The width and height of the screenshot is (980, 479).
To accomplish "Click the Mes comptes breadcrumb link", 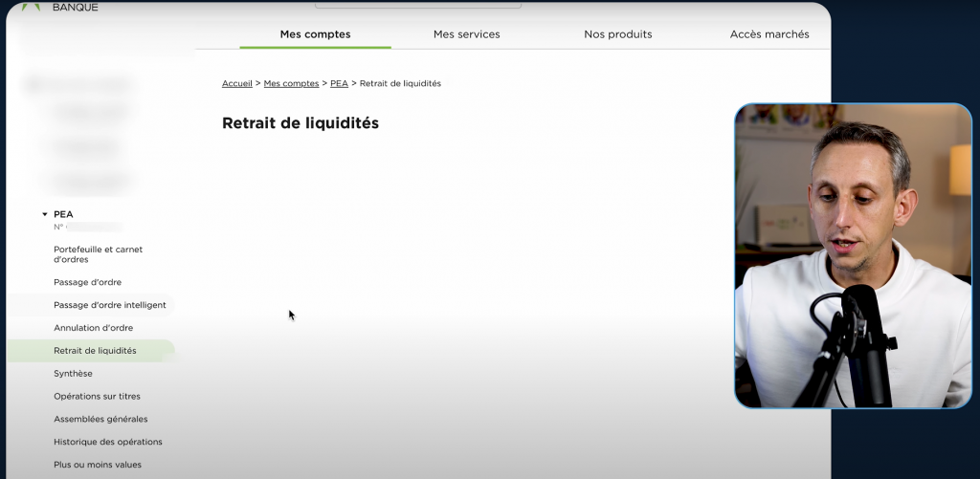I will point(291,84).
